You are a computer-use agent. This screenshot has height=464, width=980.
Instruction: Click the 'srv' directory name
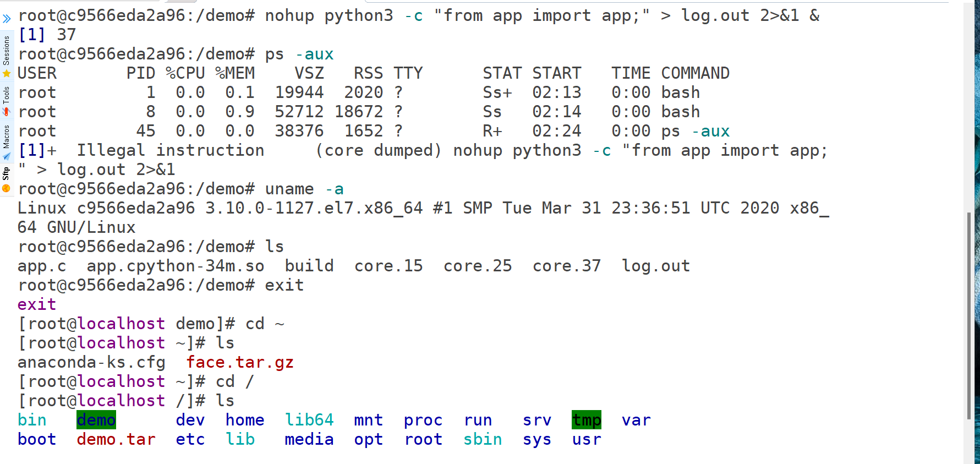[537, 421]
